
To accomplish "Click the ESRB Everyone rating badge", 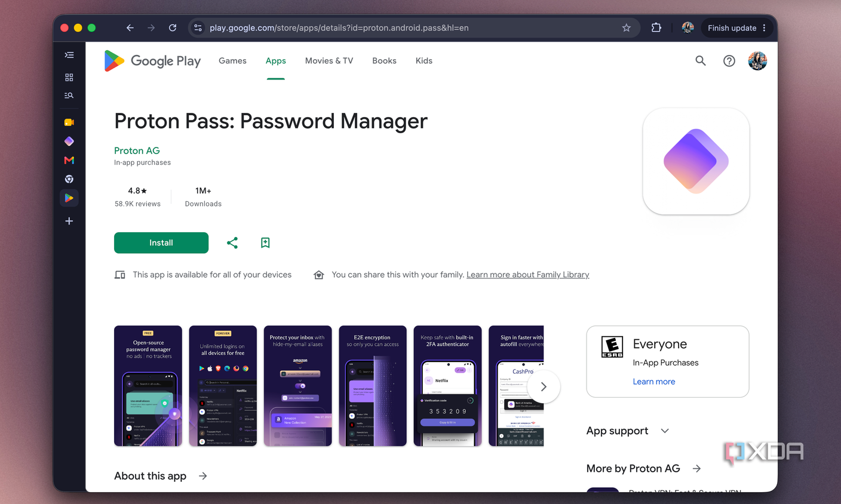I will (612, 347).
